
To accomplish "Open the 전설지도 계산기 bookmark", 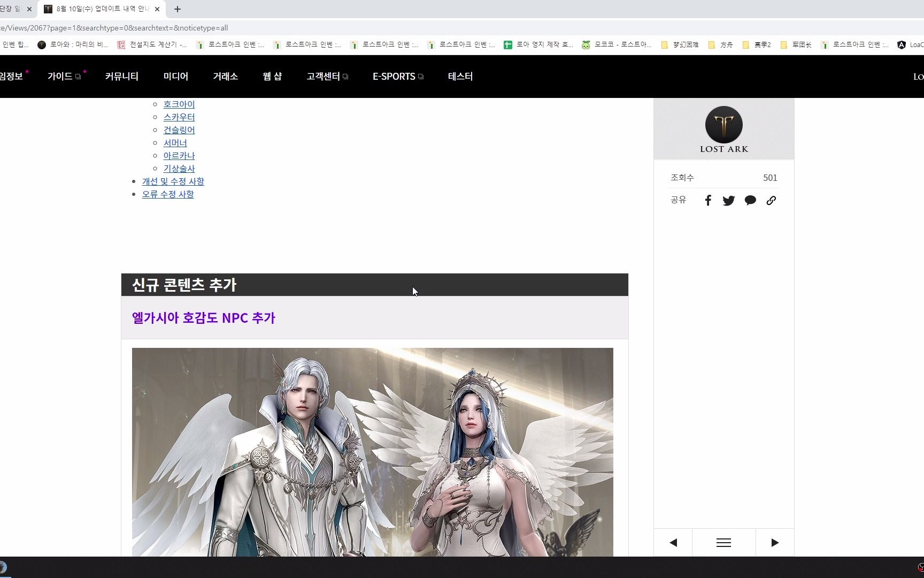I will point(152,45).
